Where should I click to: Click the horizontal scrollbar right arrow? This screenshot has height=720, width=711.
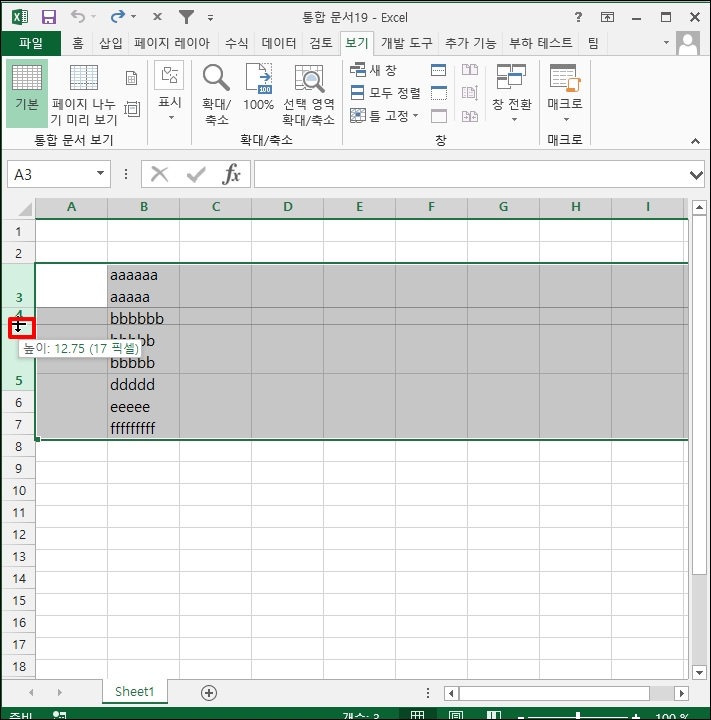click(x=681, y=693)
